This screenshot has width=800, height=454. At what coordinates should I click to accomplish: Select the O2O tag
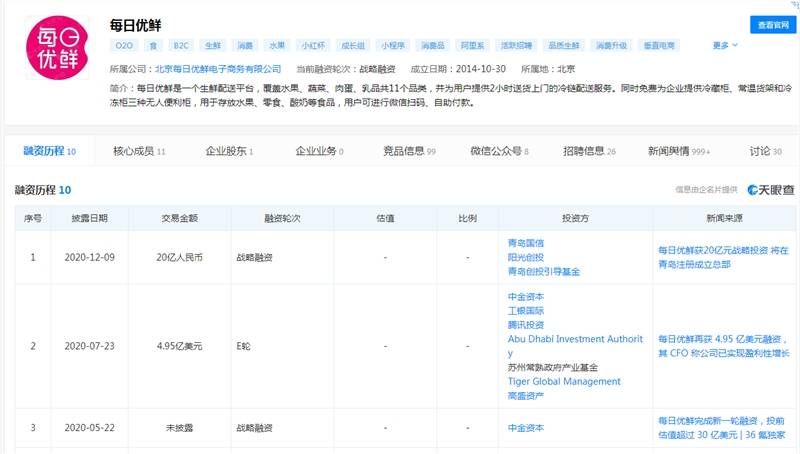124,45
